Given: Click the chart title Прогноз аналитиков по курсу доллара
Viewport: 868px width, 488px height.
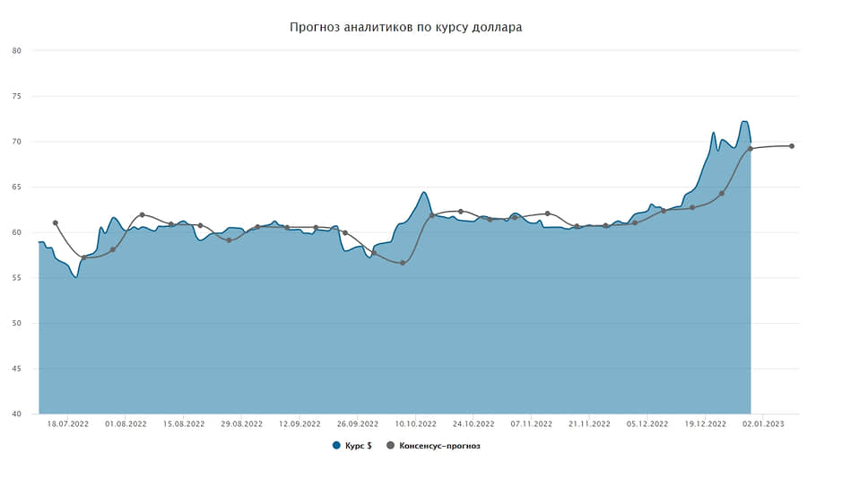Looking at the screenshot, I should click(x=406, y=27).
